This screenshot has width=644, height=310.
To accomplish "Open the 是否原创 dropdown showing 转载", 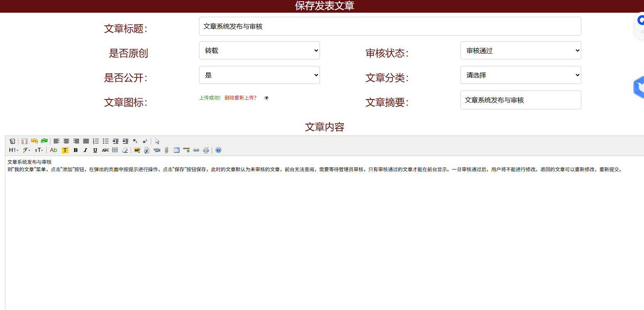I will [259, 50].
